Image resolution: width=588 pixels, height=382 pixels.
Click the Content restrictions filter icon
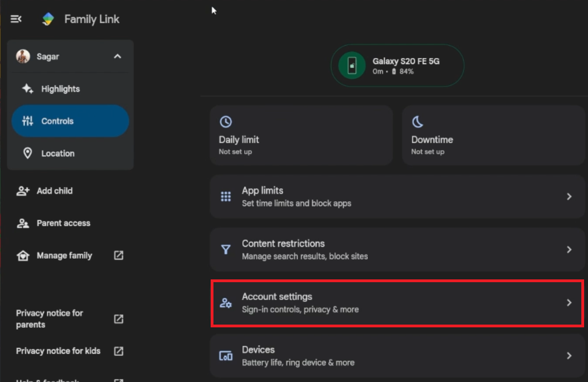[x=226, y=249]
